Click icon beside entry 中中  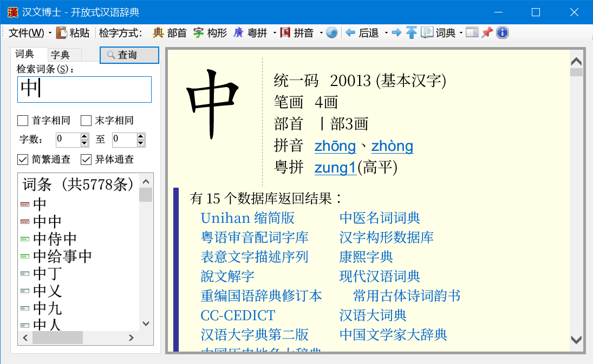pyautogui.click(x=25, y=222)
